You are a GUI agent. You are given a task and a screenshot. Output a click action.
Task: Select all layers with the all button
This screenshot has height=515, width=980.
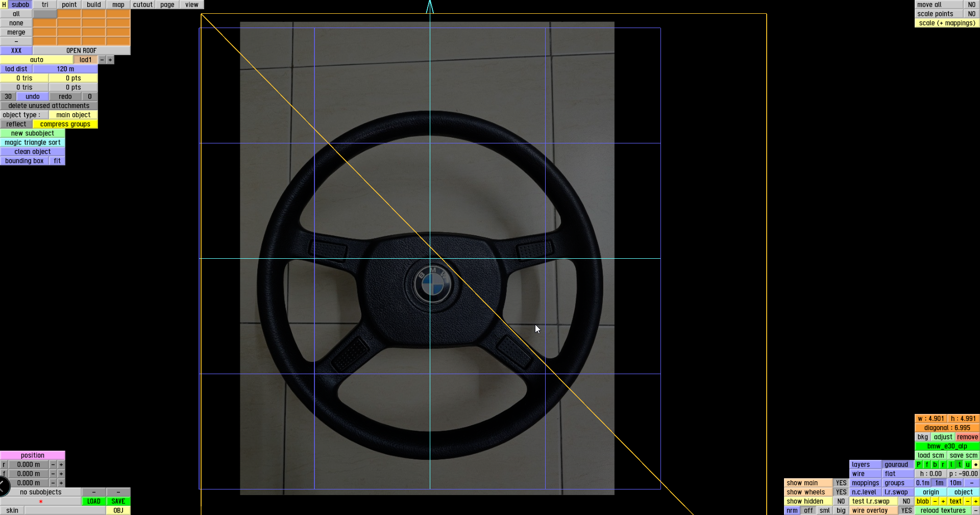(16, 14)
